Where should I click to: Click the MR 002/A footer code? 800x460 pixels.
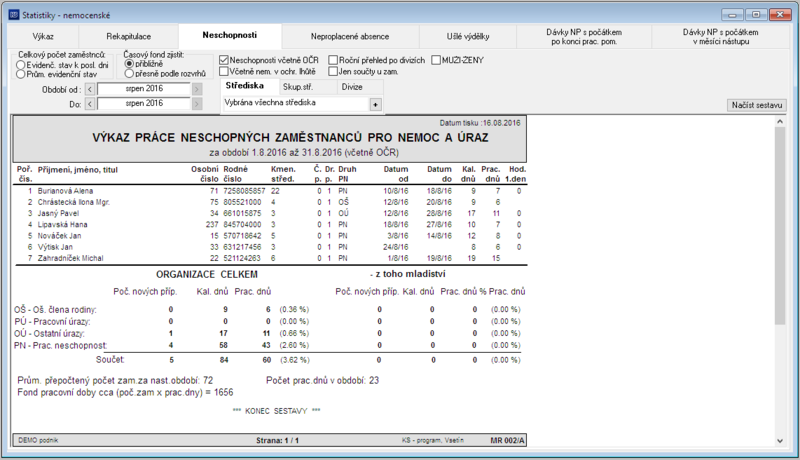(507, 440)
